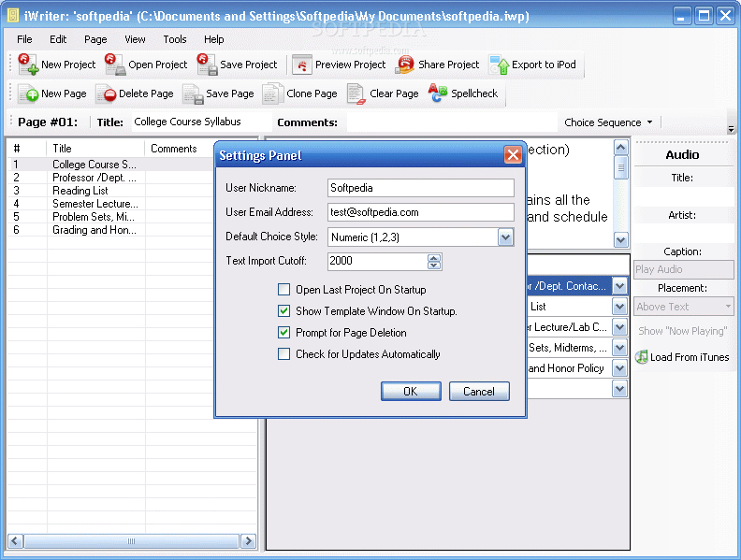Confirm settings with the OK button
The width and height of the screenshot is (741, 560).
pos(411,392)
